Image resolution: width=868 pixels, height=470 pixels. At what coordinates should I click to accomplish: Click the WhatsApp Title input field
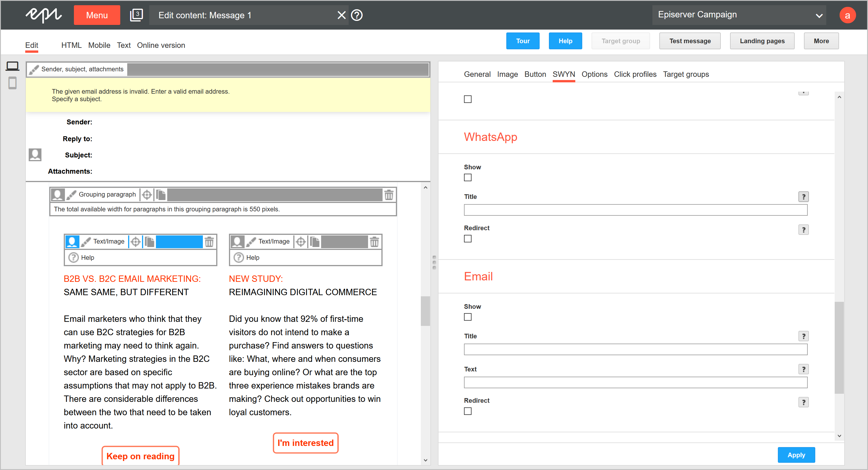[x=635, y=210]
